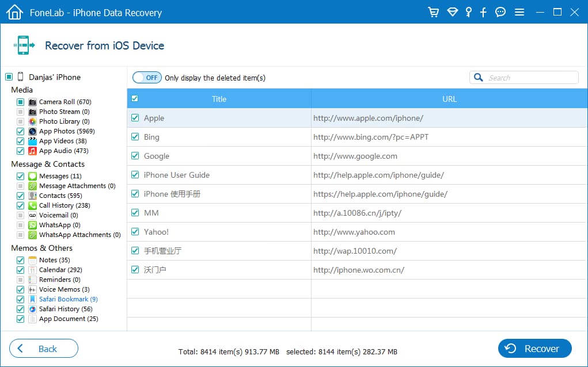Click the Back button
The width and height of the screenshot is (588, 367).
(44, 349)
